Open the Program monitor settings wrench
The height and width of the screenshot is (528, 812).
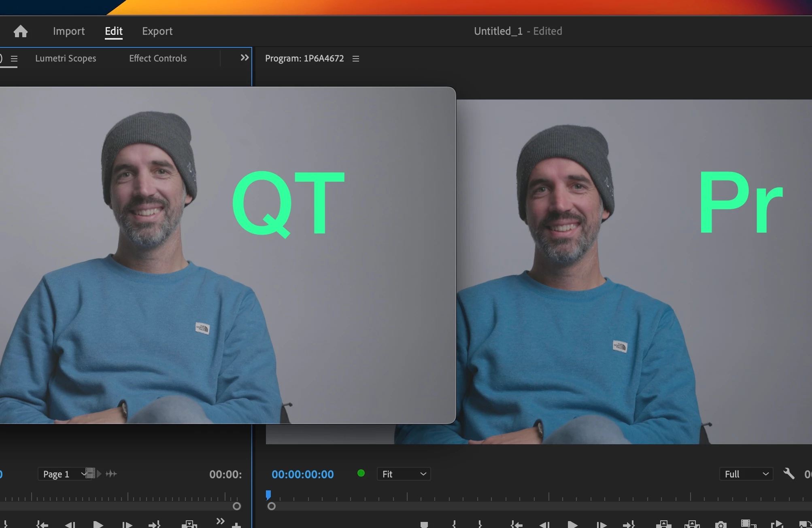pos(789,473)
